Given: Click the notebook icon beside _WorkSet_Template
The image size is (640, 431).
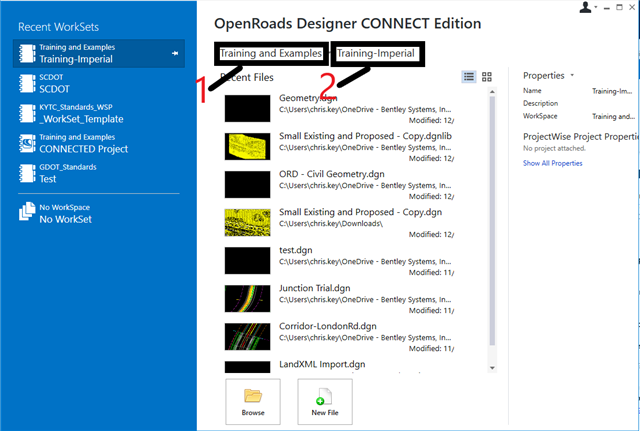Looking at the screenshot, I should tap(27, 113).
